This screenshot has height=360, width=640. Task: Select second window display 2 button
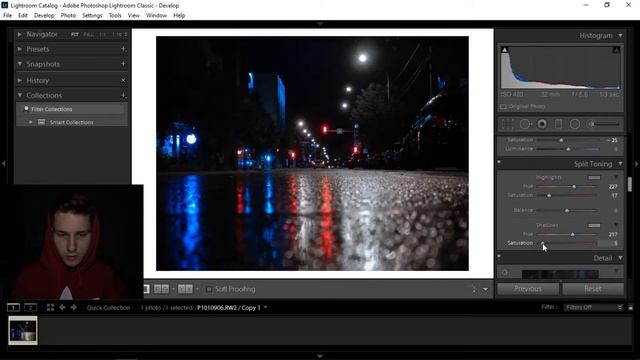[31, 307]
